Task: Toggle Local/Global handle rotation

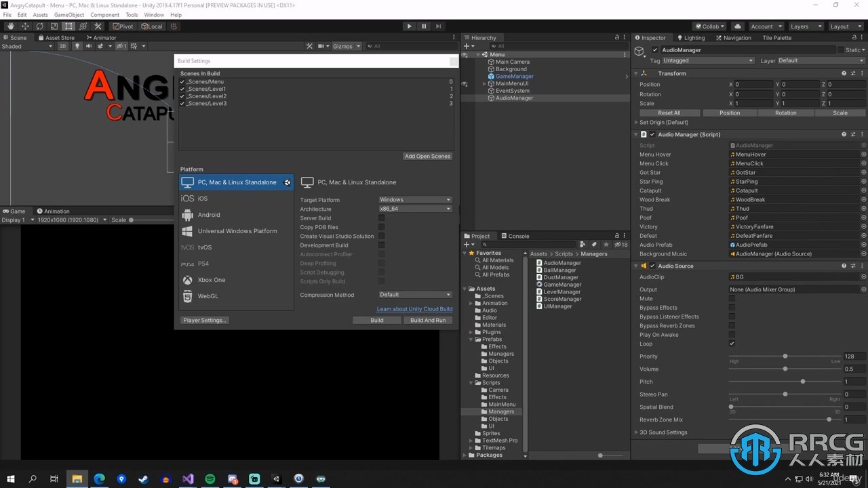Action: [152, 26]
